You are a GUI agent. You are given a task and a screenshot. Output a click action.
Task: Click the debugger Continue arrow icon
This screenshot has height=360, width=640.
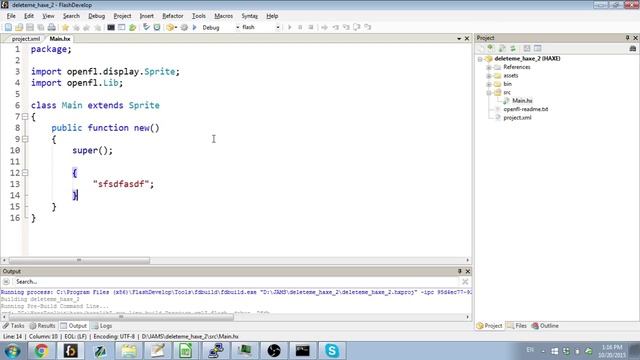(x=289, y=27)
